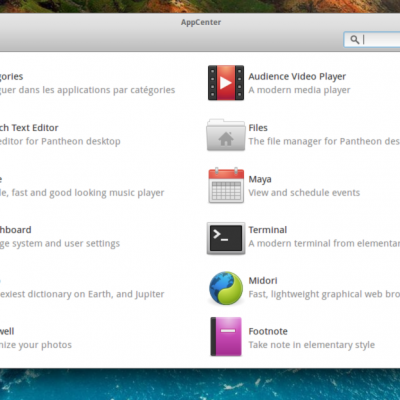
Task: Open the Maya calendar icon
Action: click(226, 185)
